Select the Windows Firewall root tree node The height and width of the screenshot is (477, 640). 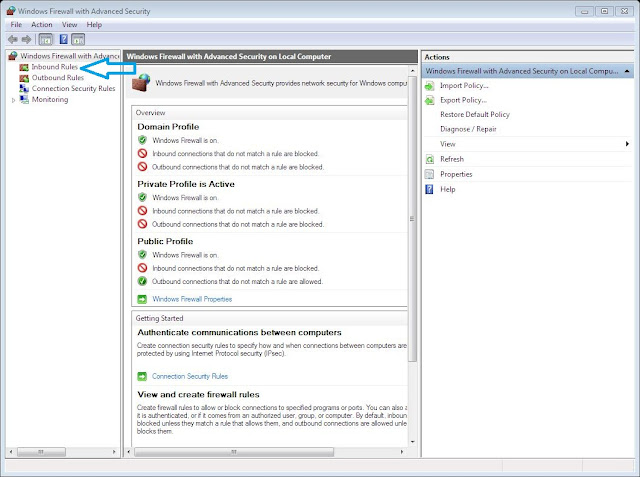pyautogui.click(x=70, y=56)
